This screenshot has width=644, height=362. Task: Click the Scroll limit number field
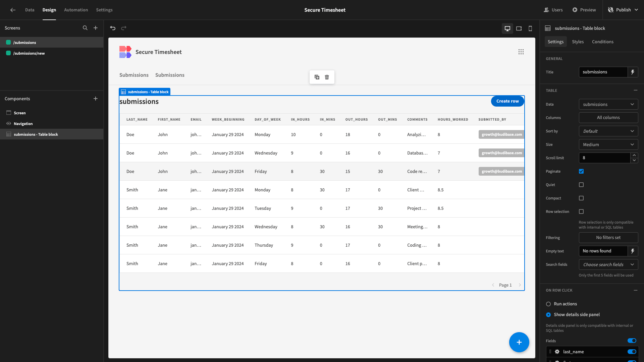[604, 158]
